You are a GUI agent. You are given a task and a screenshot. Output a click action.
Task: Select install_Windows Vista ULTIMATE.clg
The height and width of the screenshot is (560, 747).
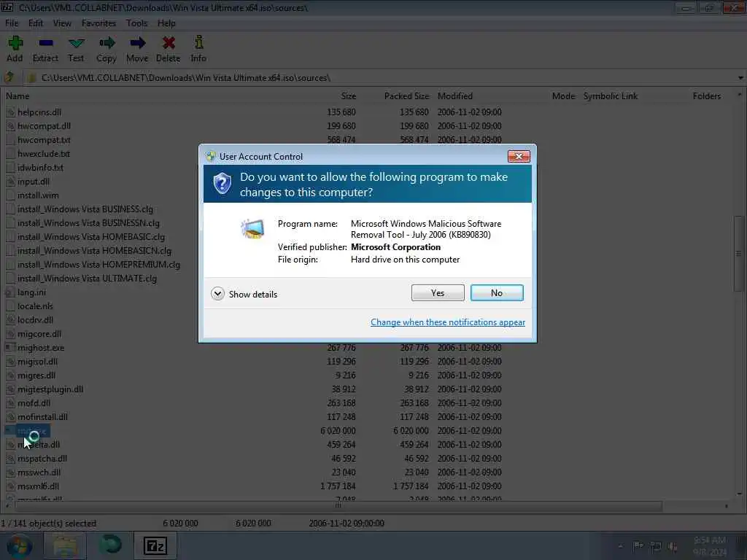tap(88, 279)
